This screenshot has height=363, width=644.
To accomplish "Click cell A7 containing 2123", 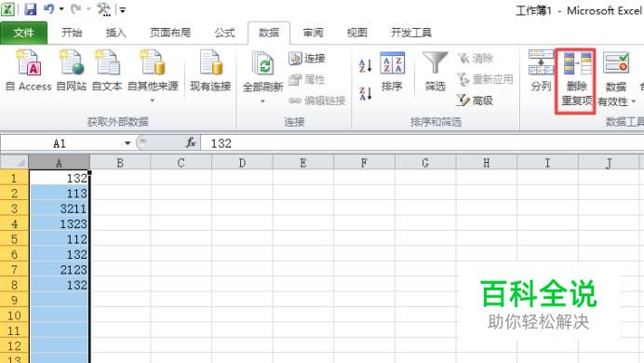I will pyautogui.click(x=60, y=269).
